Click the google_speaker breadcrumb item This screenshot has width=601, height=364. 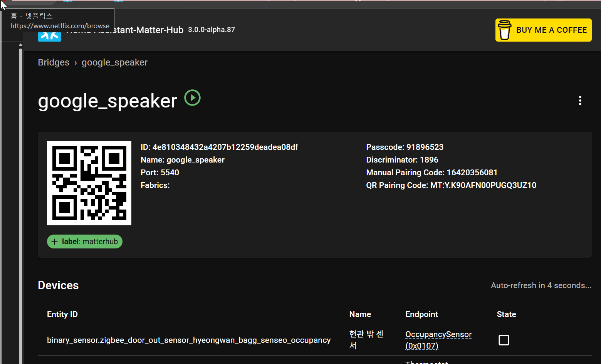114,62
